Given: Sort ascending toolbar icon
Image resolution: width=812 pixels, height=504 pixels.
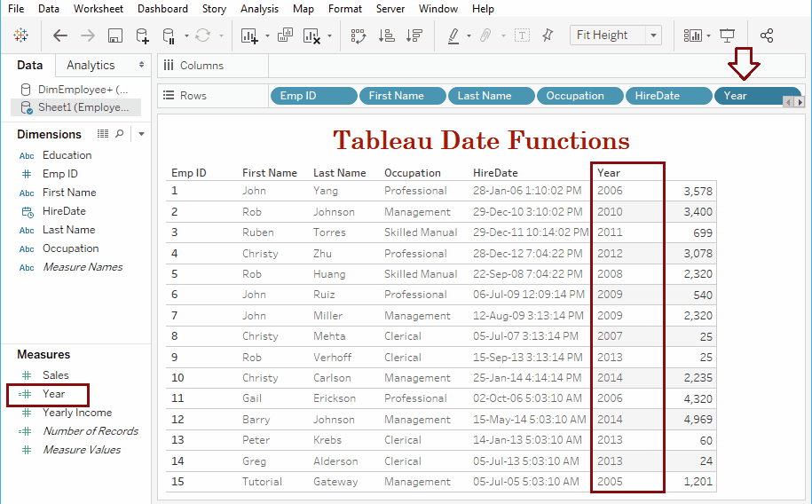Looking at the screenshot, I should (x=386, y=35).
